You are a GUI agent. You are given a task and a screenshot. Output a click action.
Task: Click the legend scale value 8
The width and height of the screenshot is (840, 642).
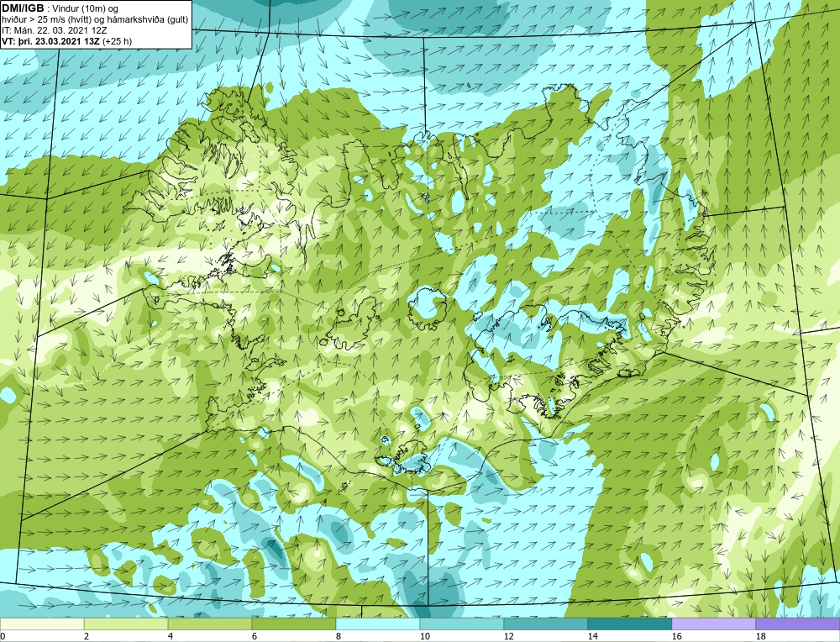click(x=338, y=636)
